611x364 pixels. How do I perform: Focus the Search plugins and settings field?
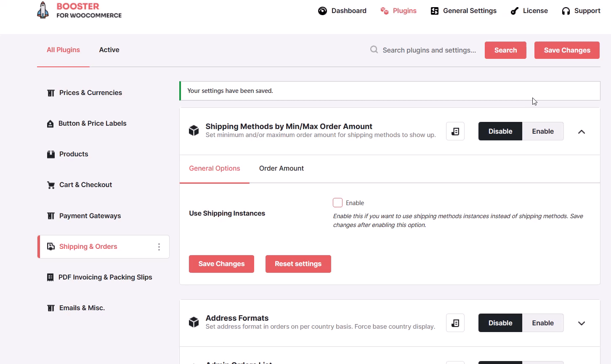tap(429, 50)
